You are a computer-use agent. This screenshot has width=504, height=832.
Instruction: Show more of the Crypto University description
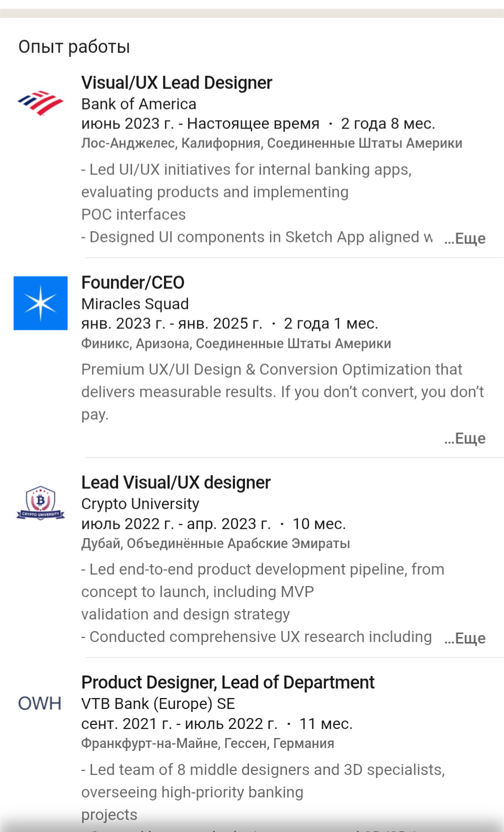465,638
